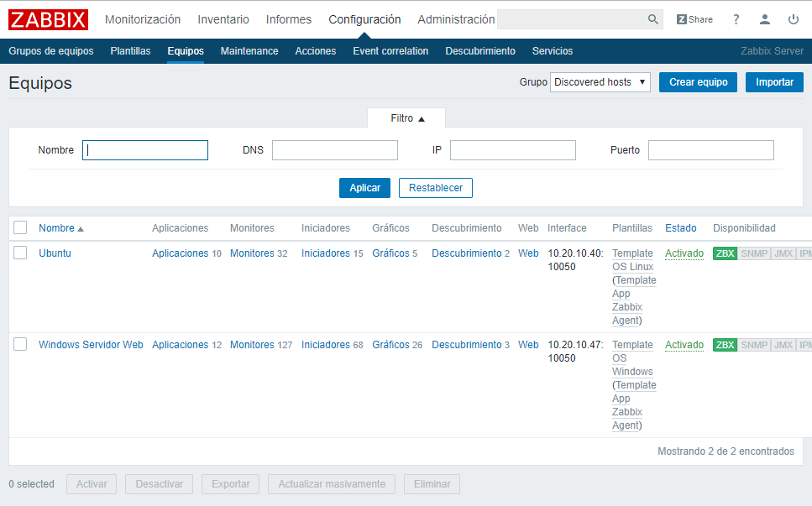The width and height of the screenshot is (812, 506).
Task: Go to Descubrimiento submenu
Action: pyautogui.click(x=480, y=51)
